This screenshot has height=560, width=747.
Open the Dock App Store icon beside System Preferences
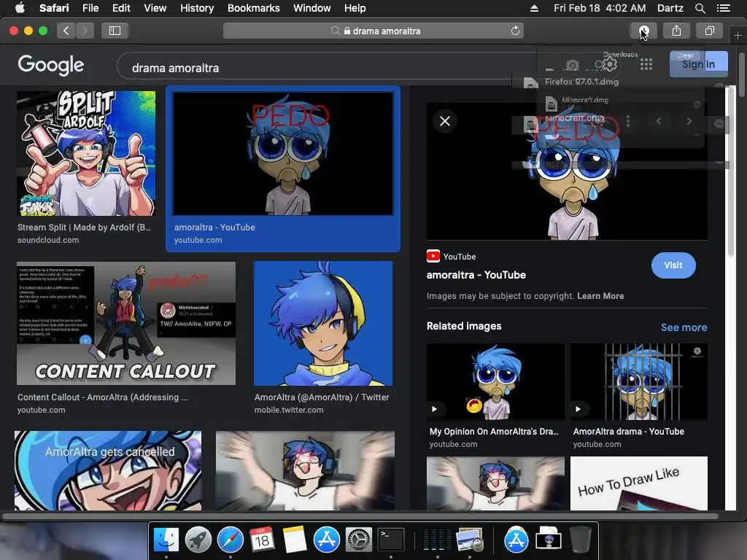pos(326,540)
